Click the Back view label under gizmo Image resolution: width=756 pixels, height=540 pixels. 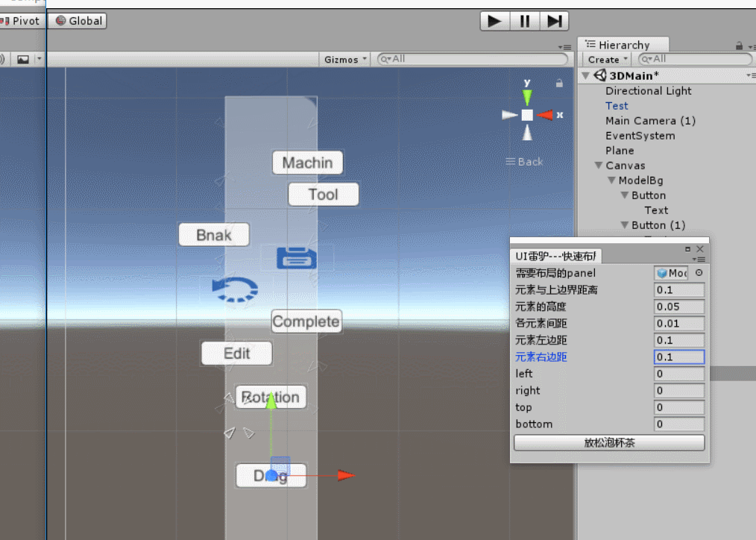point(524,162)
